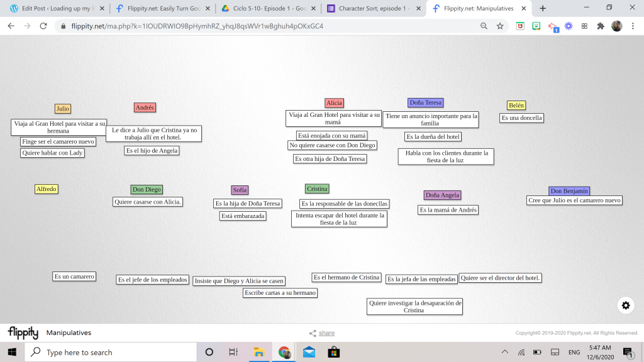The image size is (644, 362).
Task: Open Chrome from the Windows taskbar
Action: [x=284, y=352]
